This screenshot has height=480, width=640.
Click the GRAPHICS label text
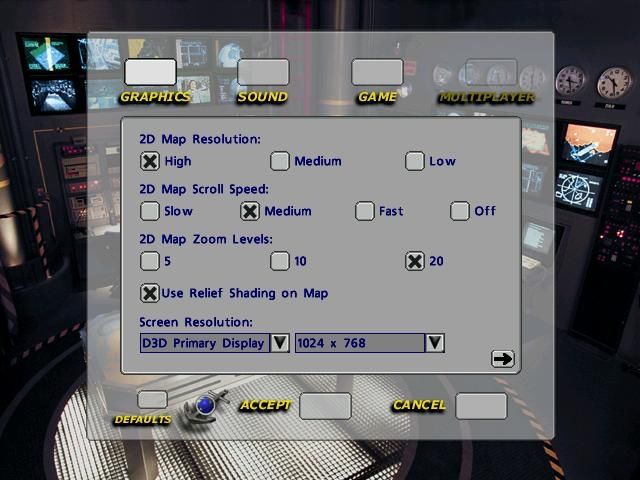click(155, 97)
